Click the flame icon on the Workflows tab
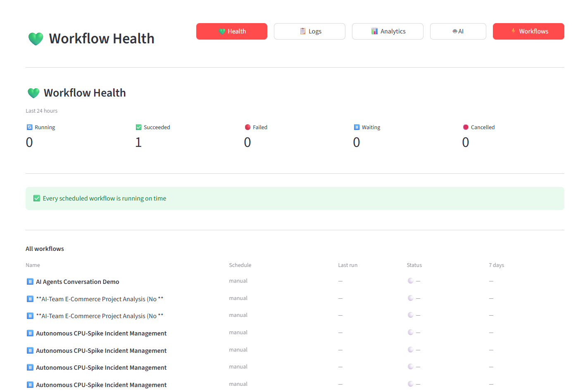Screen dimensions: 578x392 tap(513, 31)
